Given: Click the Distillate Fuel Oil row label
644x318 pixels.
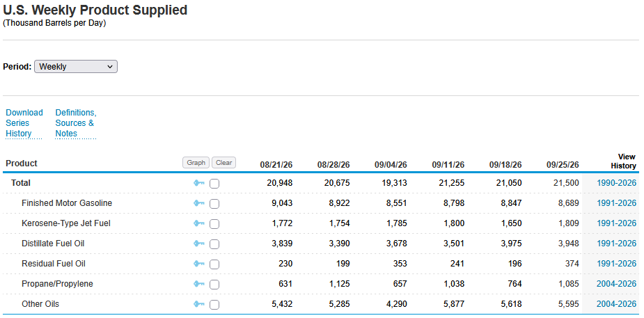Looking at the screenshot, I should point(53,244).
